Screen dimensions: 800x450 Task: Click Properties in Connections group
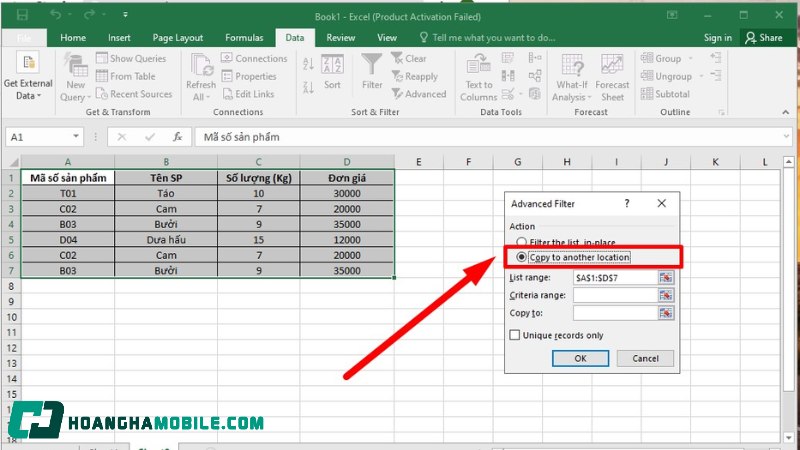click(249, 76)
